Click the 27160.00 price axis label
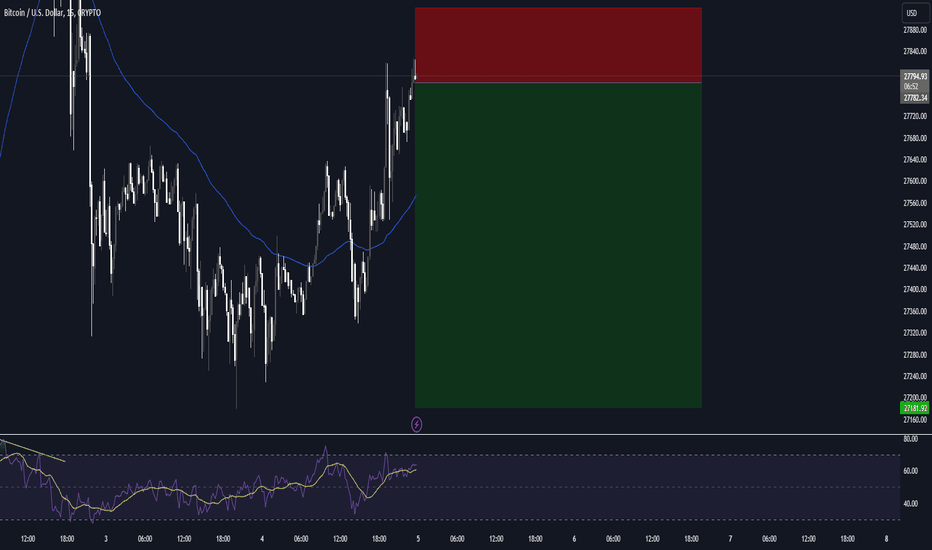This screenshot has height=550, width=932. 915,419
